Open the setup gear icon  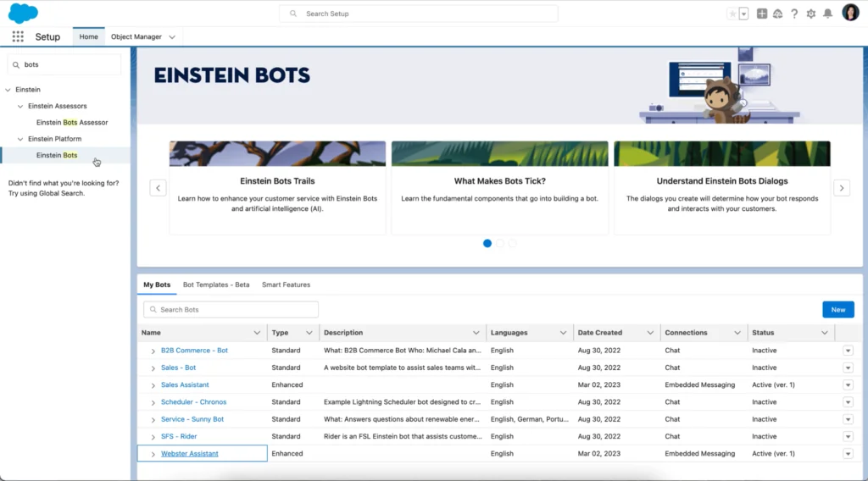[x=811, y=14]
